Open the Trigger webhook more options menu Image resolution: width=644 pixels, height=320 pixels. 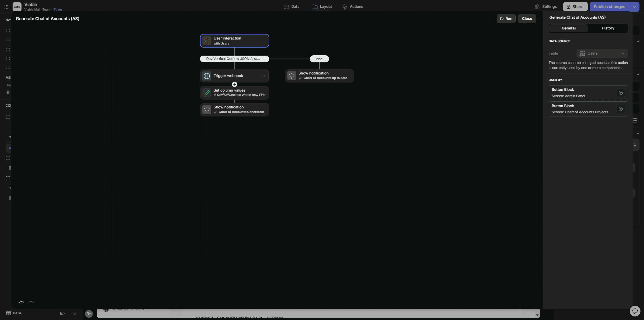263,76
